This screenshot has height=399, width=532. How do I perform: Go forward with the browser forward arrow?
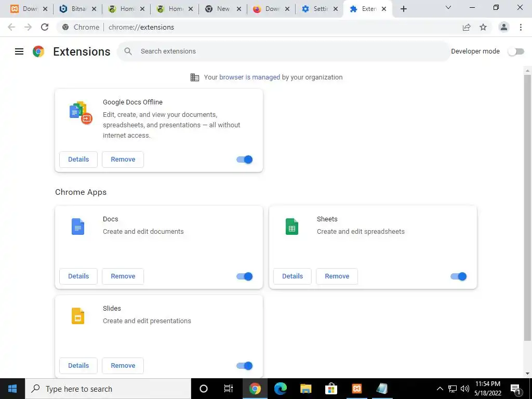click(28, 27)
